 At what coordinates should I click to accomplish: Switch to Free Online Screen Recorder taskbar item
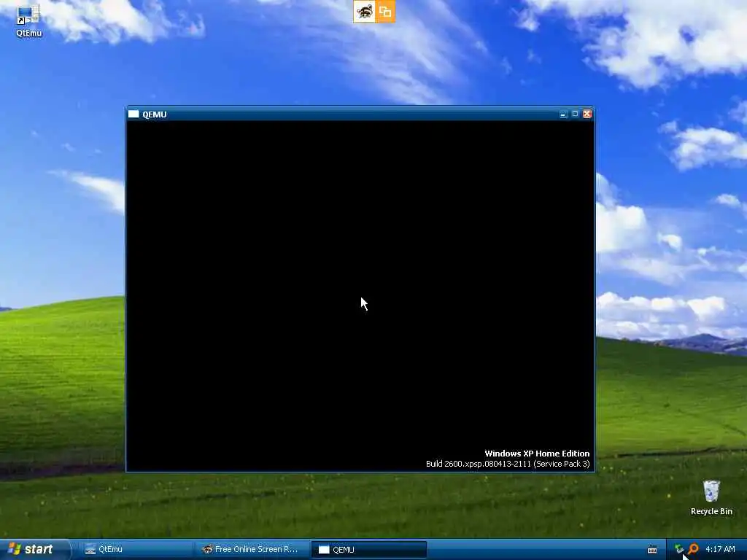coord(252,550)
